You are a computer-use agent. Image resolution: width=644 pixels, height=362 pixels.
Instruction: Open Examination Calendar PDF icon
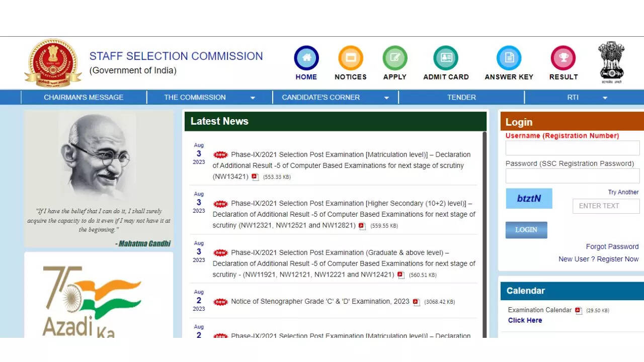point(579,311)
